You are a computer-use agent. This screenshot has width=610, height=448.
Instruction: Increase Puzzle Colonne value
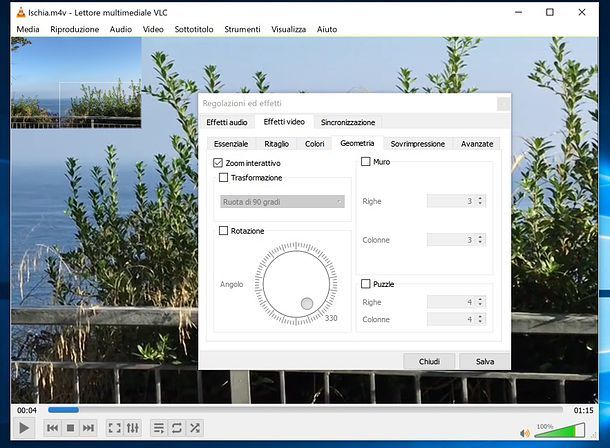[480, 316]
